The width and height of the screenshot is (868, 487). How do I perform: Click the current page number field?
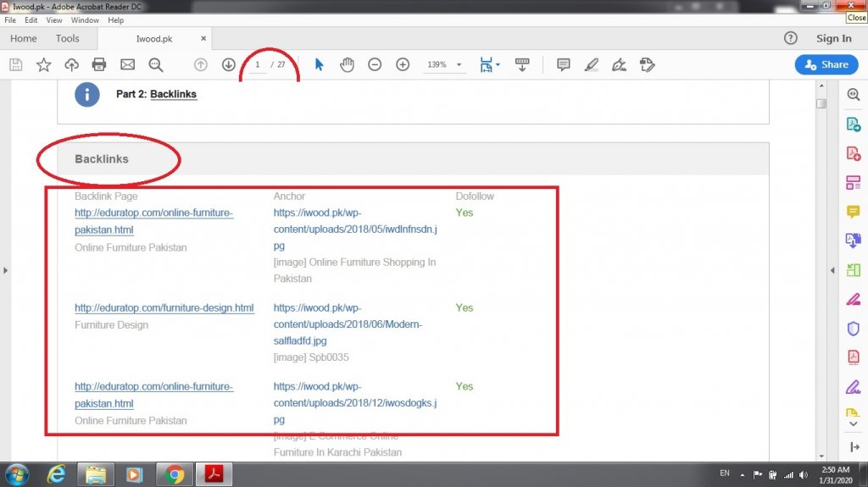point(258,64)
